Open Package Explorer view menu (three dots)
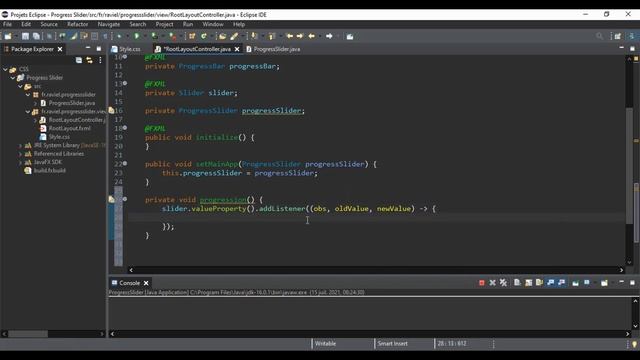 100,60
